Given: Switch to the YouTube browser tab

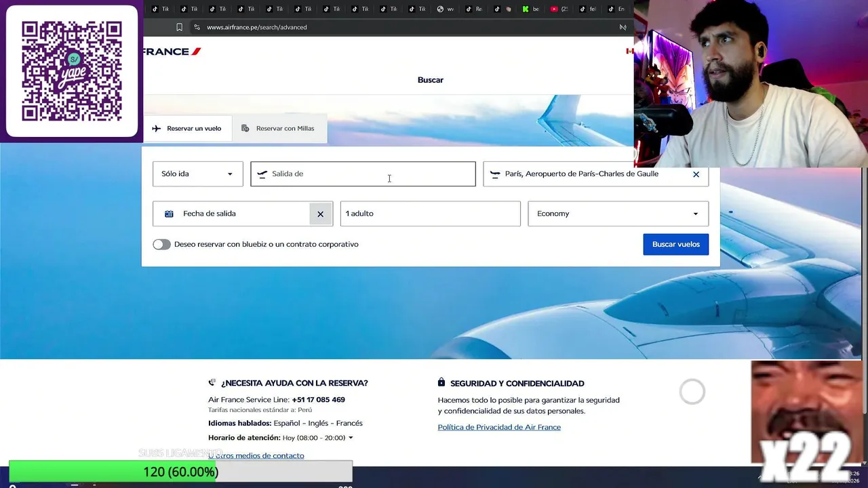Looking at the screenshot, I should pyautogui.click(x=559, y=9).
